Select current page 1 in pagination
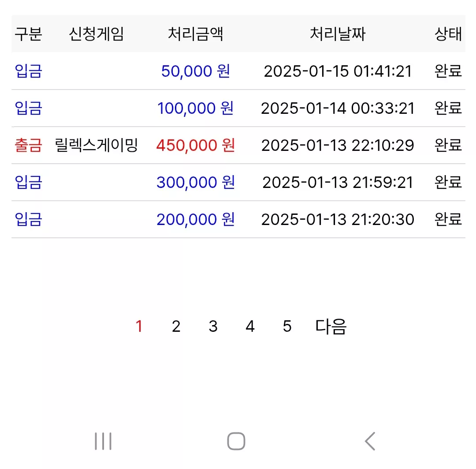The width and height of the screenshot is (476, 469). coord(139,326)
